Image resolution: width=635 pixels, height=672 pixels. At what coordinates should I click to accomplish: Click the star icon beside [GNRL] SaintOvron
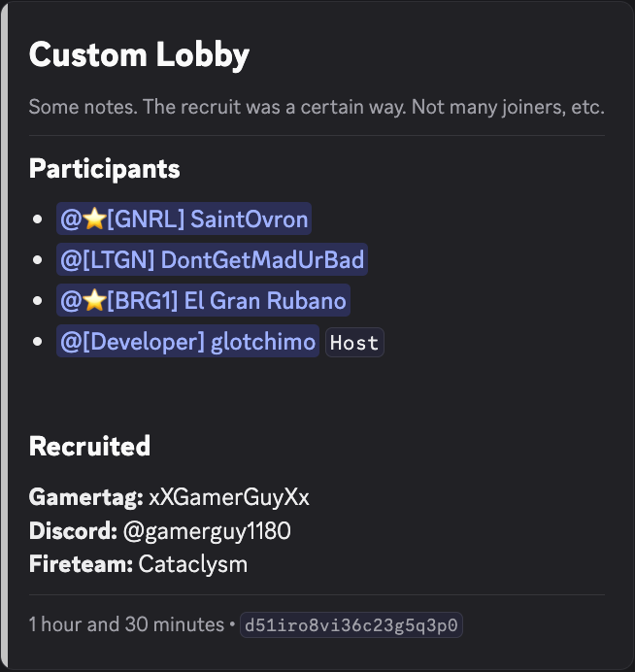tap(93, 218)
